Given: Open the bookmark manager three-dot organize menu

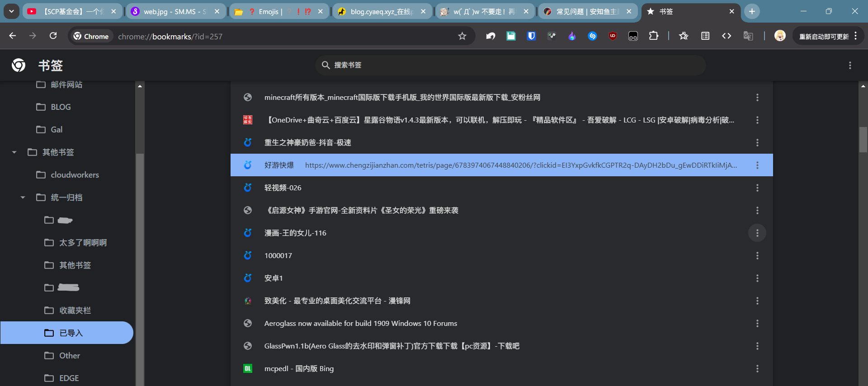Looking at the screenshot, I should [850, 66].
